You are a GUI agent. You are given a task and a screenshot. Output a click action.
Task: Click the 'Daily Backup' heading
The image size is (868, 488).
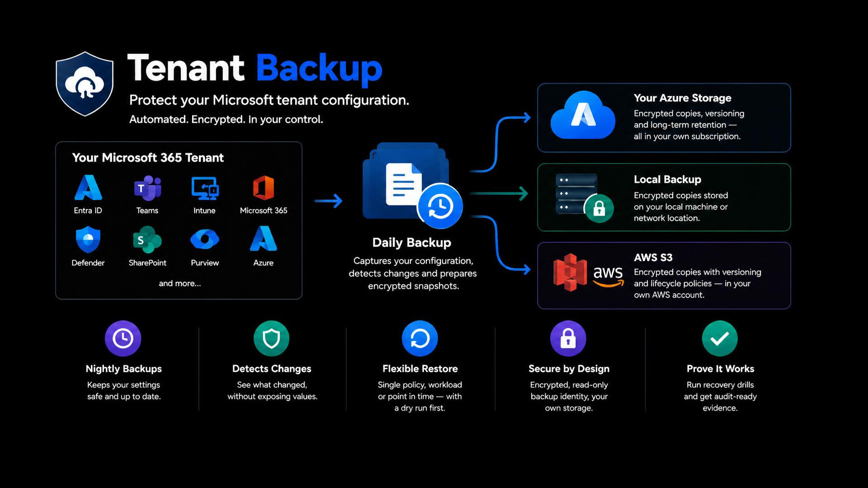[x=412, y=243]
